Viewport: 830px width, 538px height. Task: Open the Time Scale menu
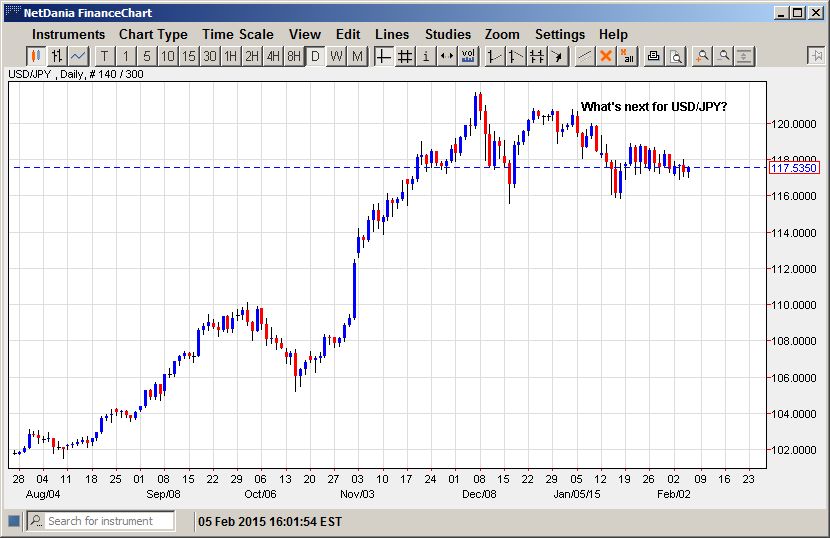click(x=238, y=34)
